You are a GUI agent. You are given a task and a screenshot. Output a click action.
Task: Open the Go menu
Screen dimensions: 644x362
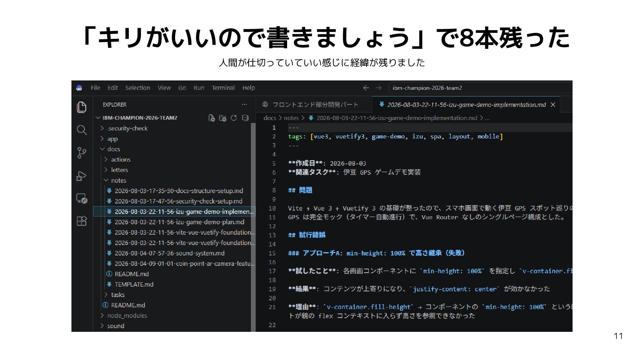(182, 88)
